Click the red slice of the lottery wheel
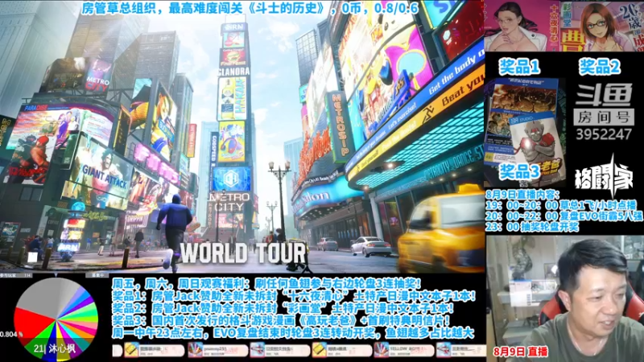 point(31,324)
